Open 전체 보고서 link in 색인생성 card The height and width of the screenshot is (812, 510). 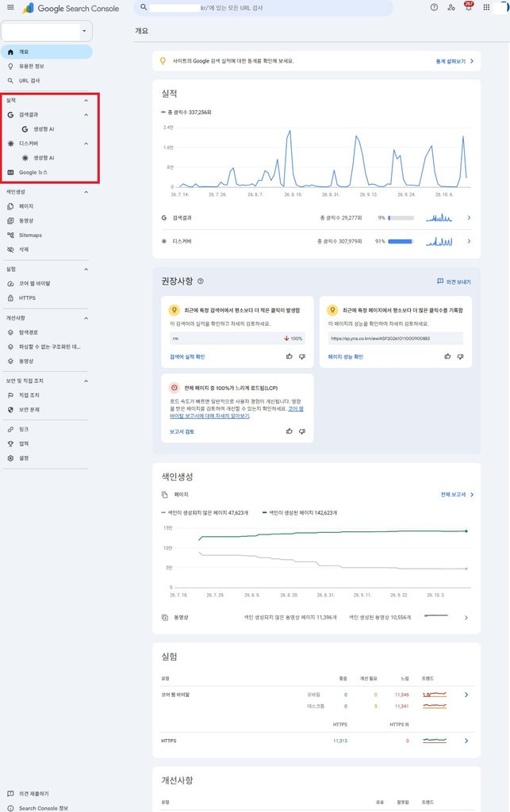(457, 495)
